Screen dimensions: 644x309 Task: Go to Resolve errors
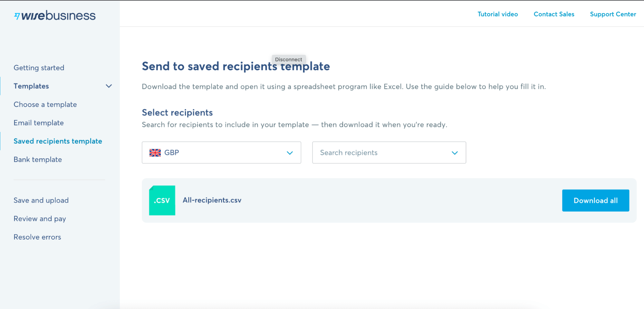point(37,237)
